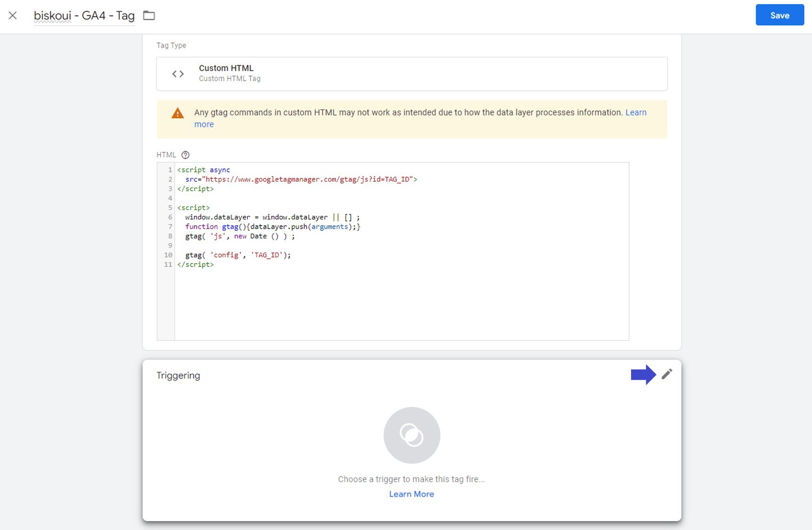Close the tag editor with the X icon
The height and width of the screenshot is (530, 812).
click(13, 15)
